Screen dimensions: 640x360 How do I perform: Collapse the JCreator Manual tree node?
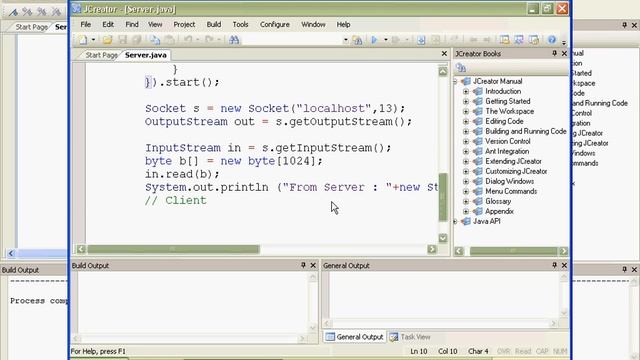(456, 82)
